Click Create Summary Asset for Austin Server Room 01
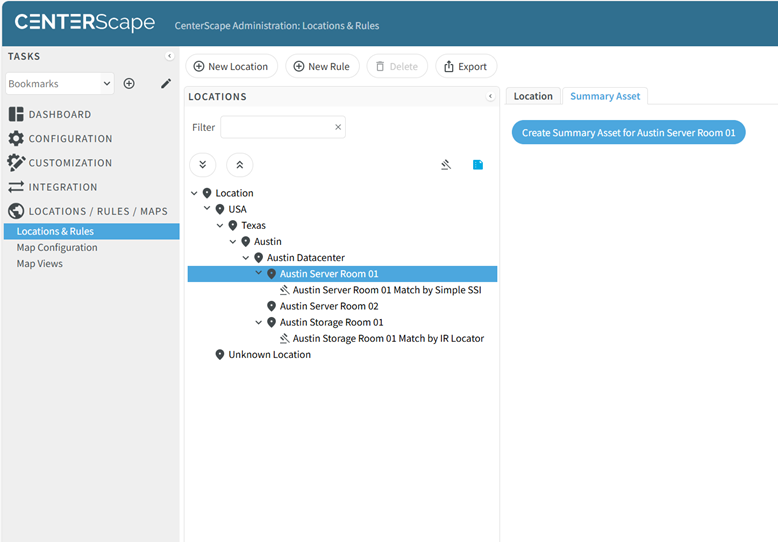This screenshot has width=778, height=542. coord(628,133)
